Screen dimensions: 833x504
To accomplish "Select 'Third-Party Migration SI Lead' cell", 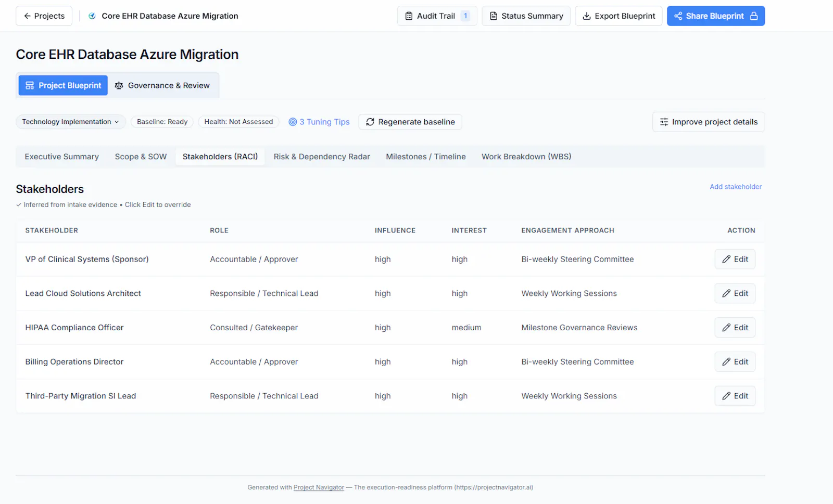I will 81,396.
